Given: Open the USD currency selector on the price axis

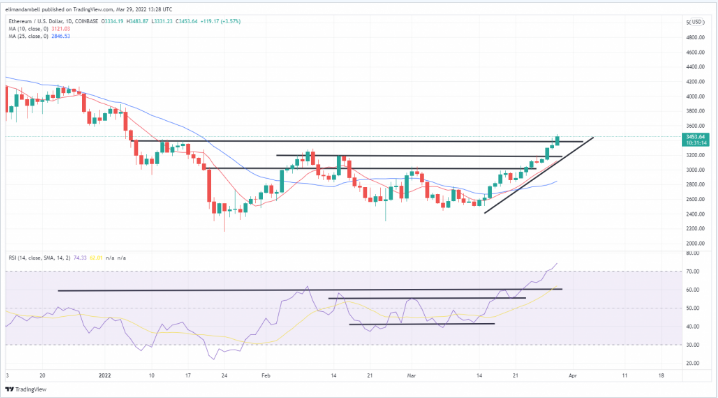Looking at the screenshot, I should tap(696, 22).
